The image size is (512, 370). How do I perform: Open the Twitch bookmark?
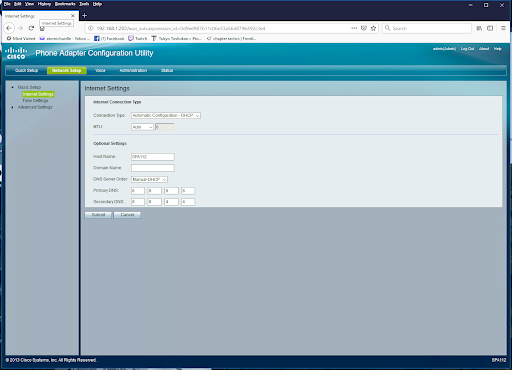(x=138, y=39)
